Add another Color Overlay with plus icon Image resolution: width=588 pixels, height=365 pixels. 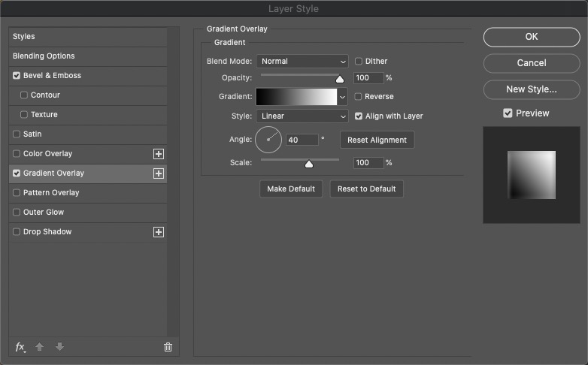(x=159, y=154)
